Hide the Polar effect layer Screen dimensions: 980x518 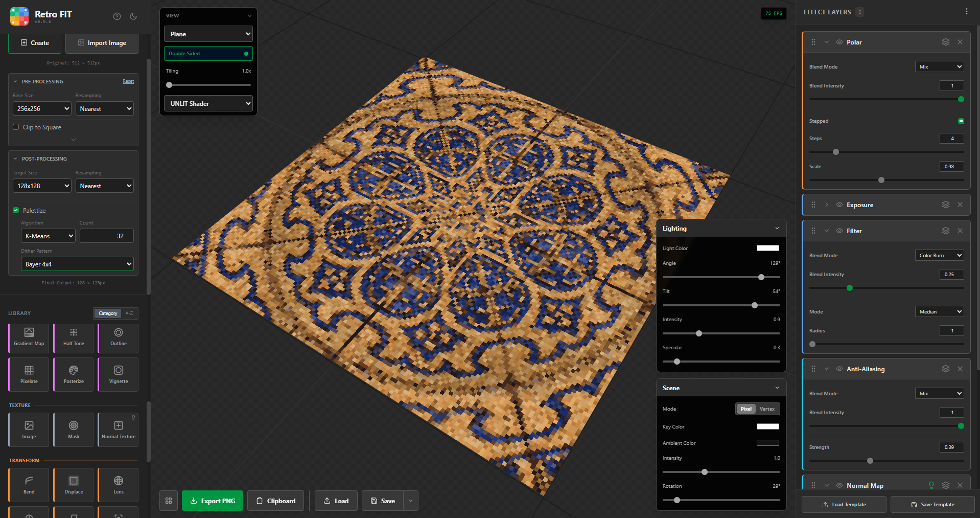tap(839, 42)
